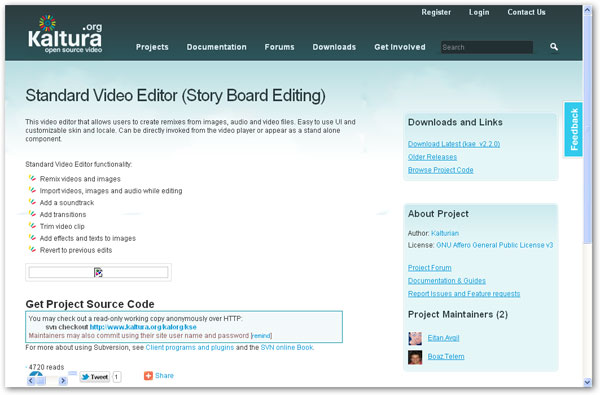Click the Kalturian author link

click(x=445, y=233)
